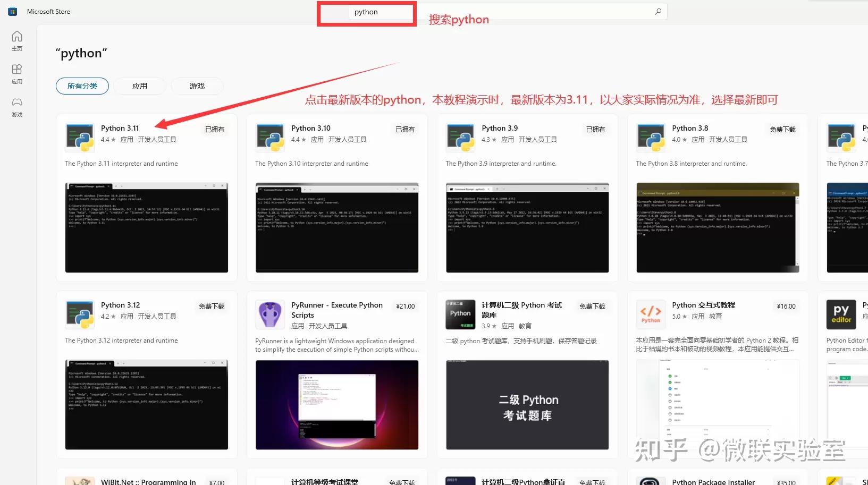Click 免费下载 on Python 3.8 card
Screen dimensions: 868x485
[x=782, y=130]
